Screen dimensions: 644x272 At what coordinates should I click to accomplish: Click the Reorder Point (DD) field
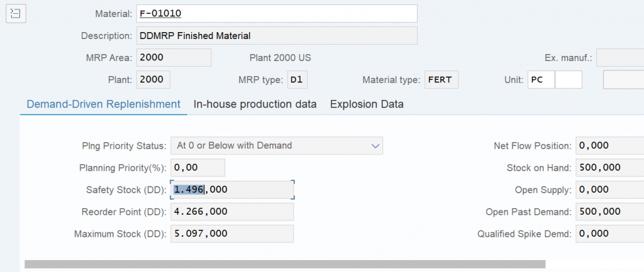232,212
